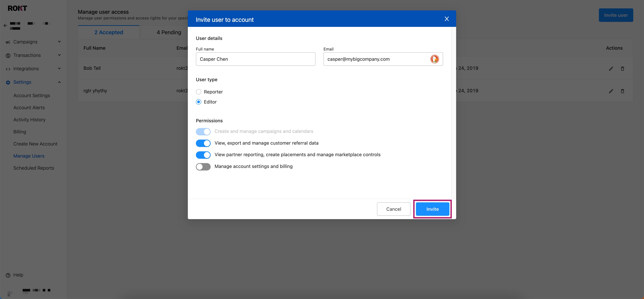The image size is (644, 299).
Task: Click the Full Name column header
Action: tap(94, 48)
